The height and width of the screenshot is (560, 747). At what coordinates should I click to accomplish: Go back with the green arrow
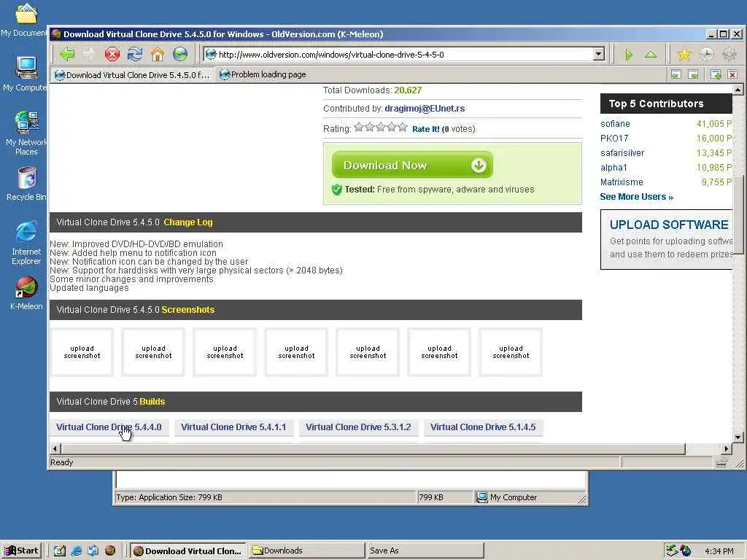tap(67, 54)
